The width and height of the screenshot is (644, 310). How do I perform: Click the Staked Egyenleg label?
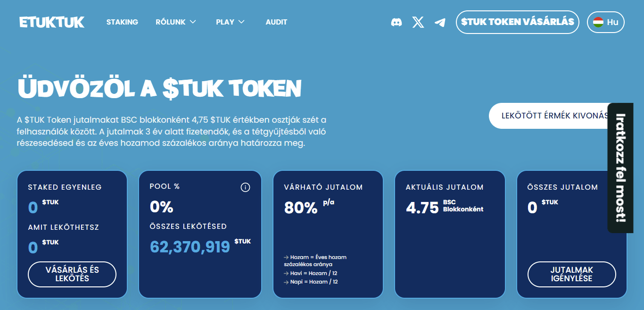point(65,187)
